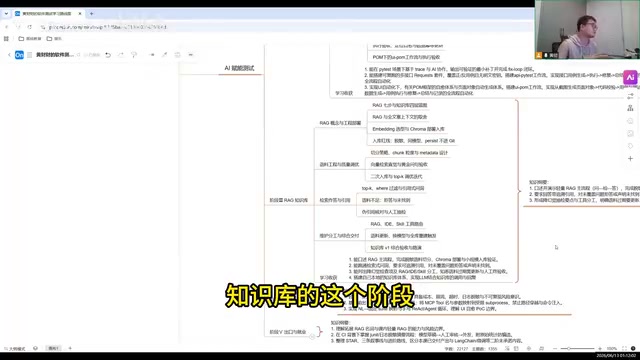Image resolution: width=640 pixels, height=360 pixels.
Task: Open help via bottom-right round icon
Action: pos(633,349)
